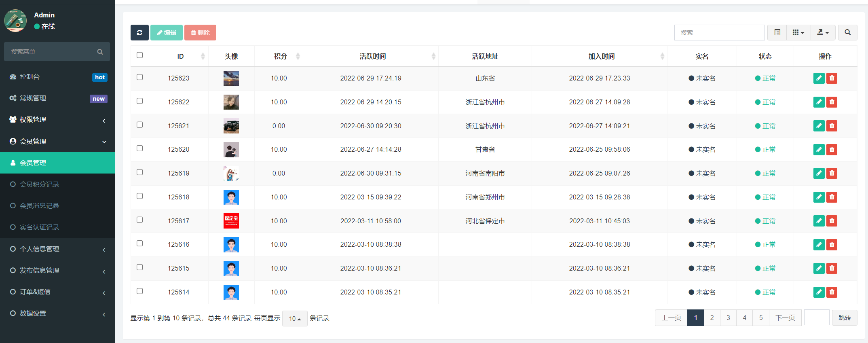Open 控制台 dashboard menu item
Screen dimensions: 868x343
pos(57,77)
